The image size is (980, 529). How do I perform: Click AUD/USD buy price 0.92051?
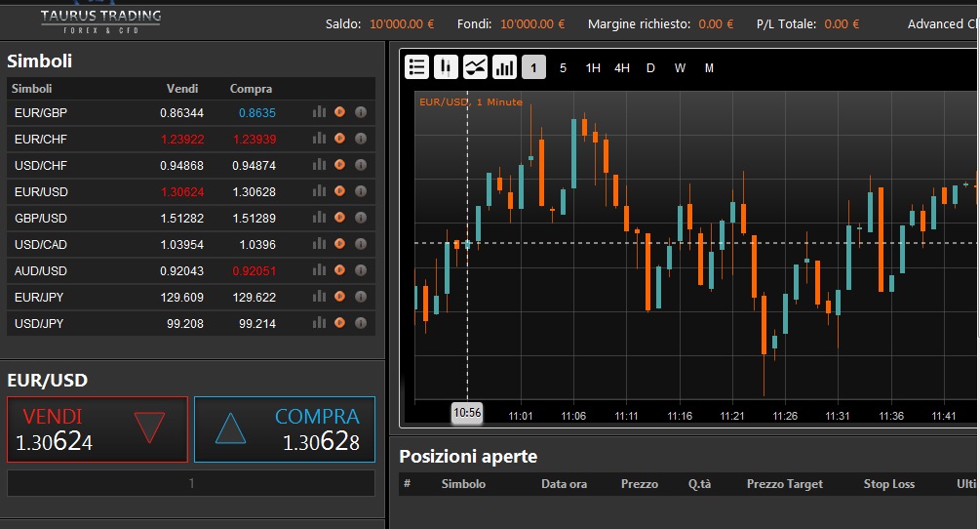(255, 270)
